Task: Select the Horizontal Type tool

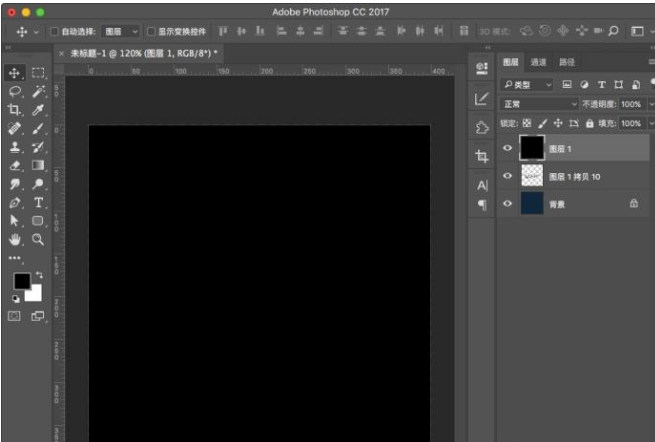Action: [x=38, y=202]
